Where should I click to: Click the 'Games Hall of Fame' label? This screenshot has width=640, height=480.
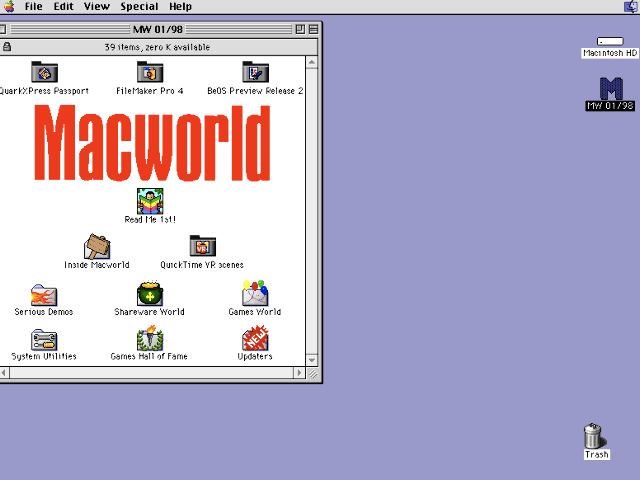point(149,356)
